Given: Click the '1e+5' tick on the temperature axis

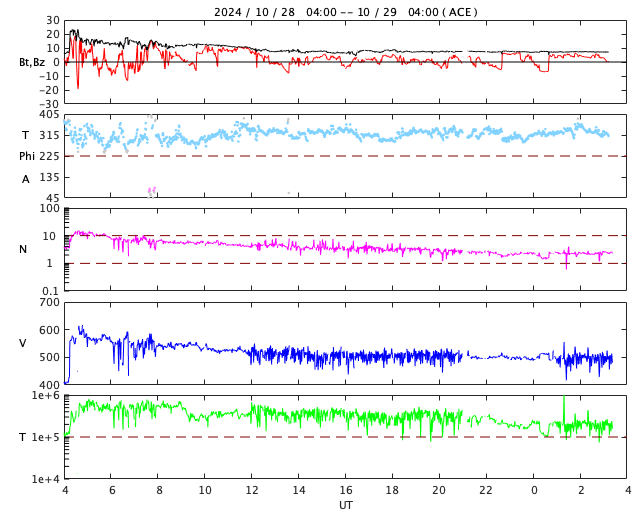Looking at the screenshot, I should (x=46, y=437).
